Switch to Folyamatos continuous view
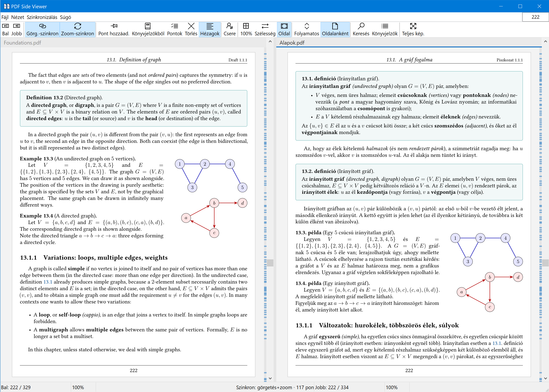This screenshot has height=392, width=549. click(307, 29)
